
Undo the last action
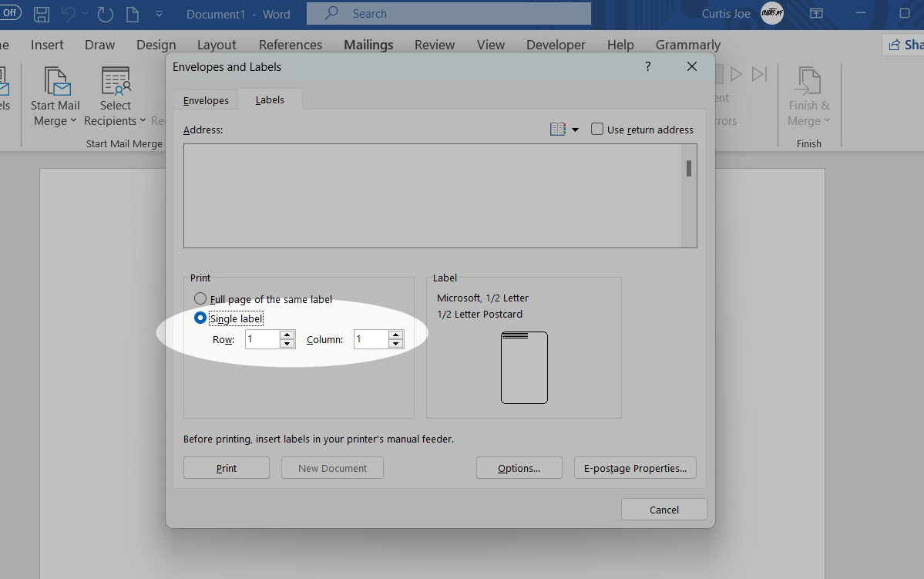72,13
